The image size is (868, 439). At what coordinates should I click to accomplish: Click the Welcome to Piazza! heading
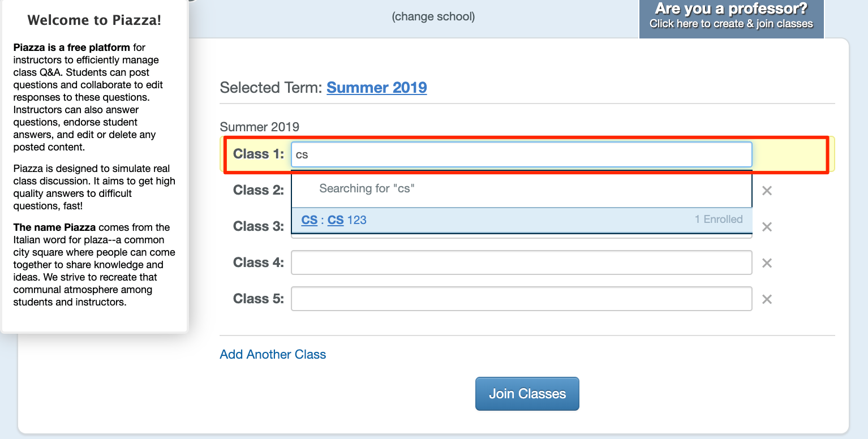coord(94,20)
